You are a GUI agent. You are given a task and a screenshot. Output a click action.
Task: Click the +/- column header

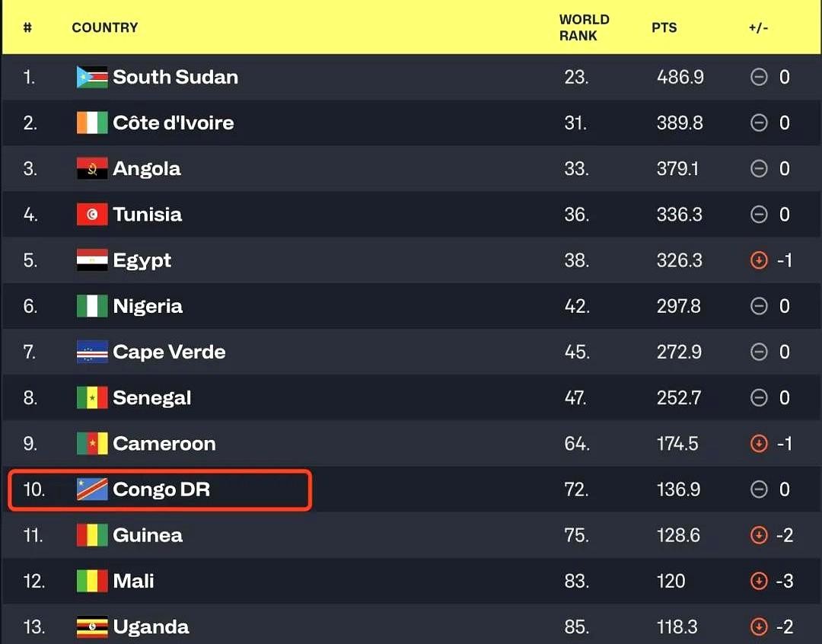[758, 27]
